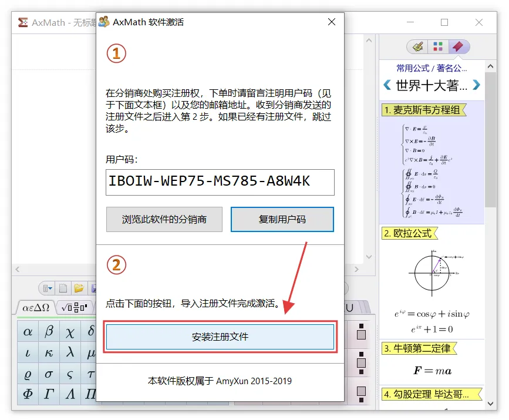The image size is (509, 420).
Task: Insert the sigma lowercase symbol
Action: (49, 374)
